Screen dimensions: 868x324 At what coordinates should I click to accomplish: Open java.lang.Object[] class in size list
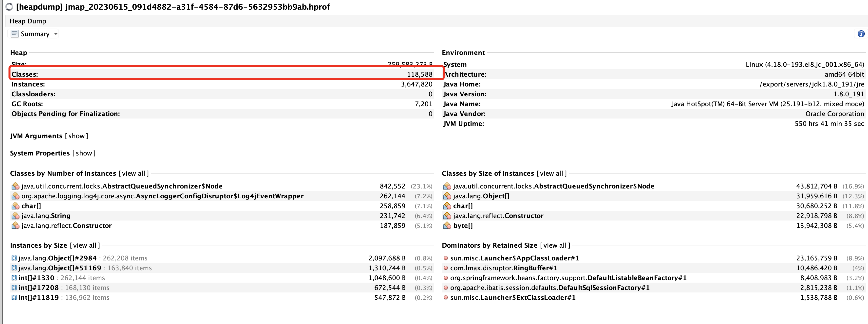click(481, 196)
